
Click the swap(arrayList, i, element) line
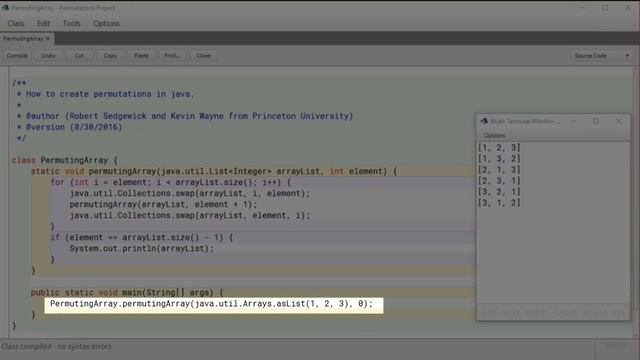(x=189, y=193)
